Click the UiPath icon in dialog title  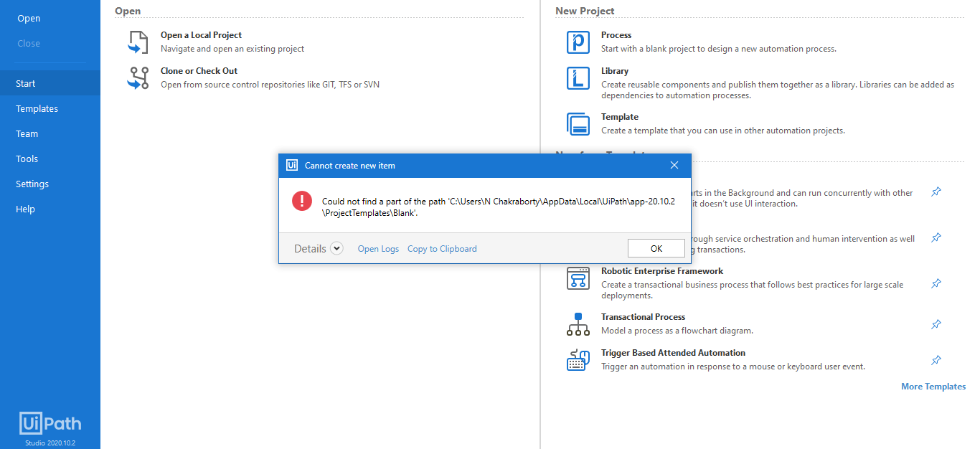292,165
